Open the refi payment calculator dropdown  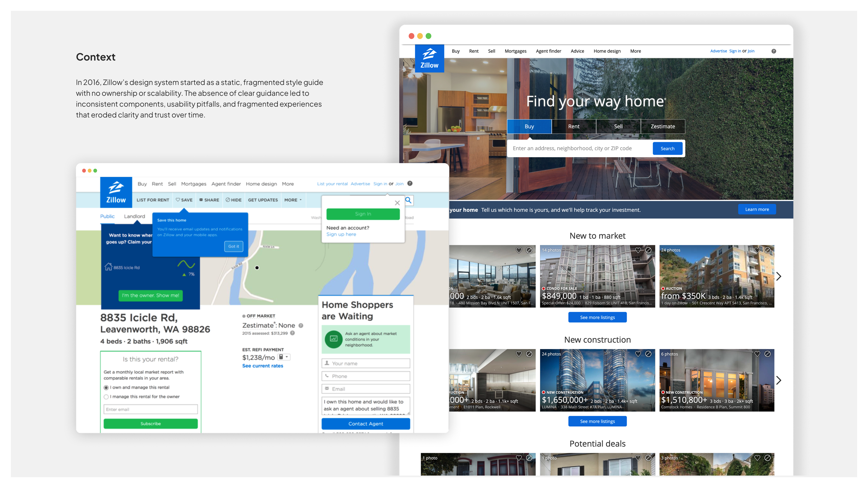click(284, 357)
